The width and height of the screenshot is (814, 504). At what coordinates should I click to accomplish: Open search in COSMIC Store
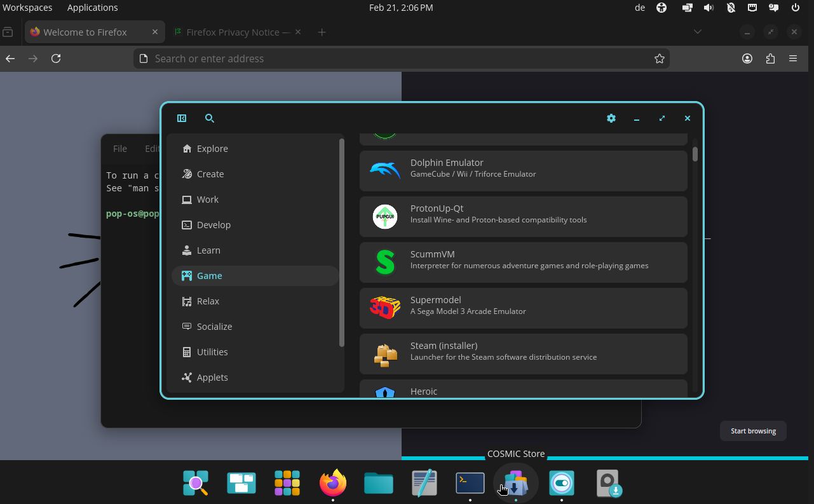pyautogui.click(x=210, y=118)
